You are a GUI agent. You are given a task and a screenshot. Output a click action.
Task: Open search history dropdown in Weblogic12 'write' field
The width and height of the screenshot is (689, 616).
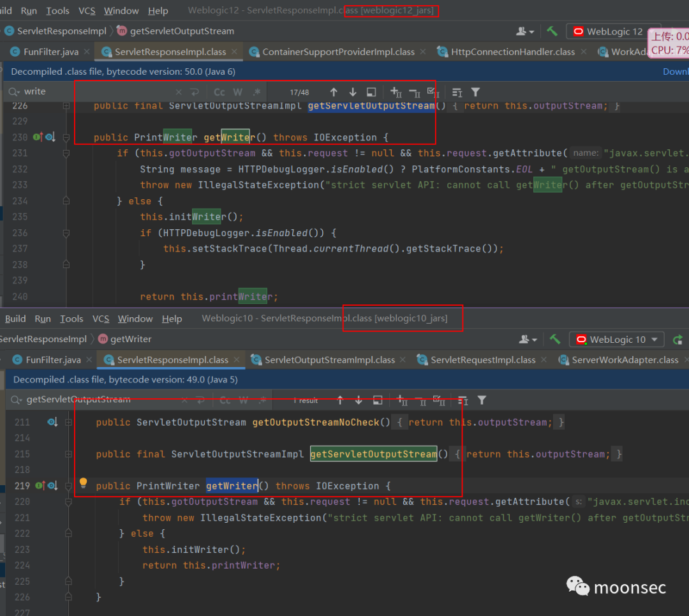pos(13,92)
